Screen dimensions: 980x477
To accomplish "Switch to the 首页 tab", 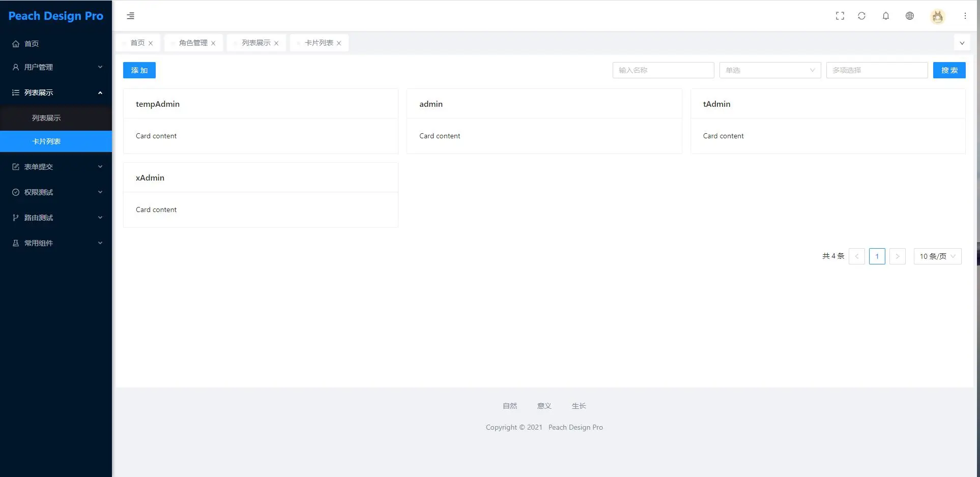I will click(x=137, y=43).
